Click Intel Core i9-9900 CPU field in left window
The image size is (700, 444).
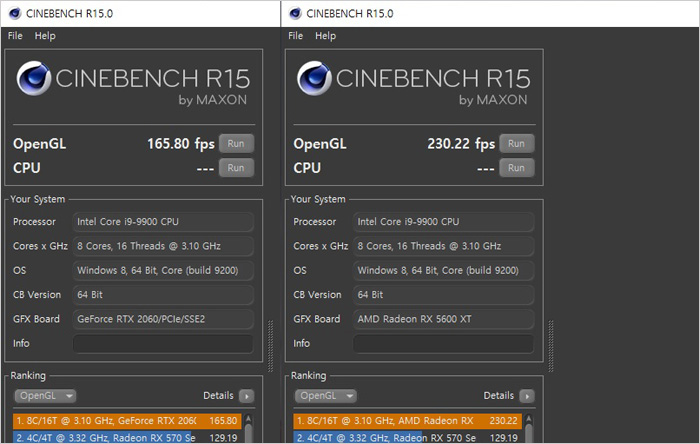(x=163, y=222)
